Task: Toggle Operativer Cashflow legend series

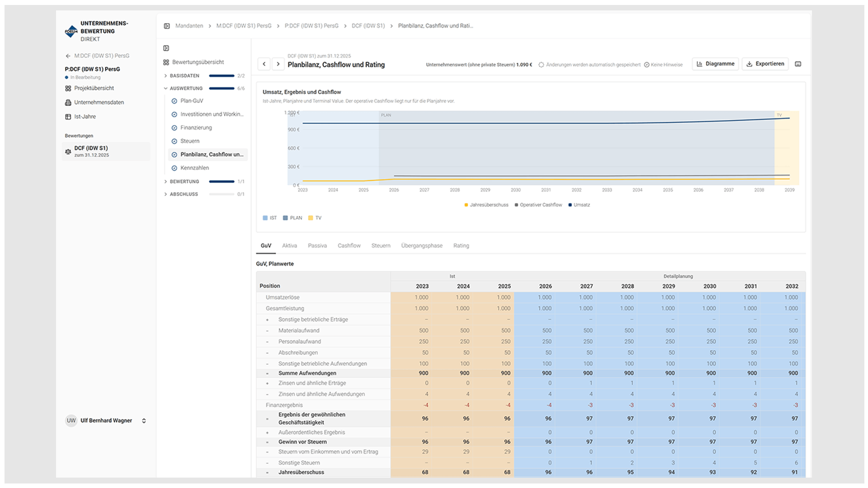Action: pos(538,205)
